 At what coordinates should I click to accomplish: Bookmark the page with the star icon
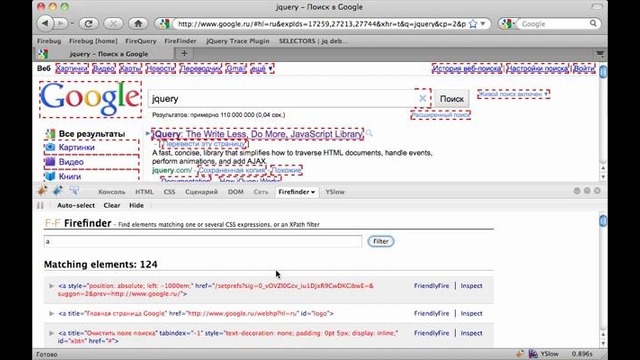click(x=473, y=24)
